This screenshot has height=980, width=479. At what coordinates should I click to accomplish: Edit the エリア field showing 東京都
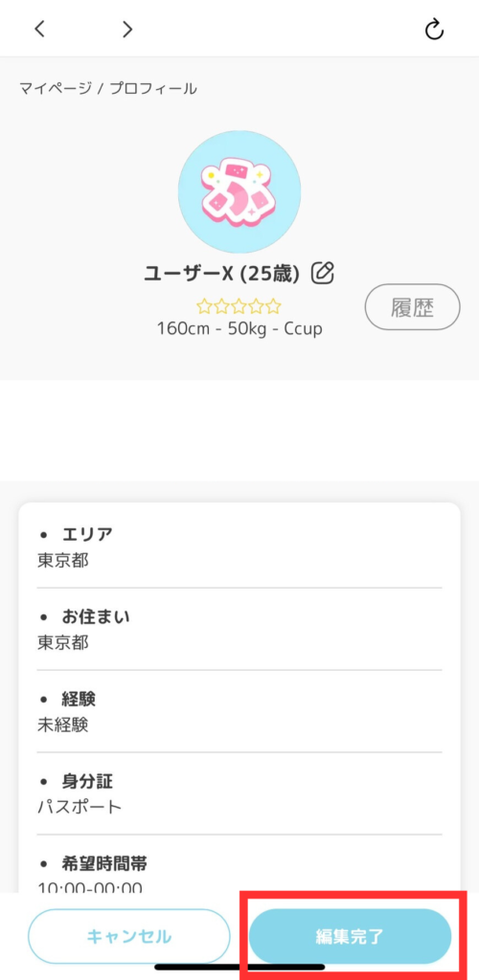[239, 546]
